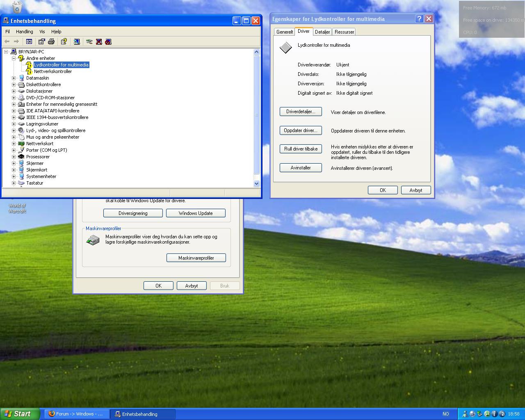Click the Driverdetaljer... button
This screenshot has height=420, width=525.
pyautogui.click(x=301, y=112)
